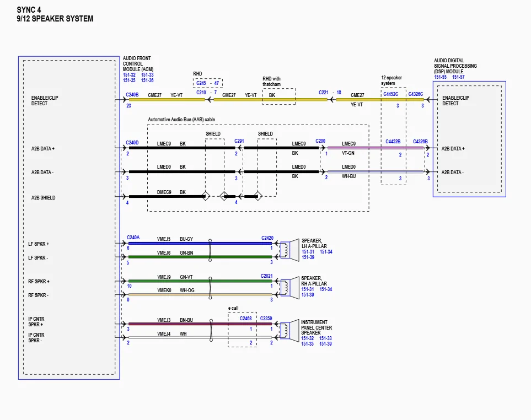Screen dimensions: 531x420
Task: Follow page reference 151-57 under DSP module
Action: (458, 77)
